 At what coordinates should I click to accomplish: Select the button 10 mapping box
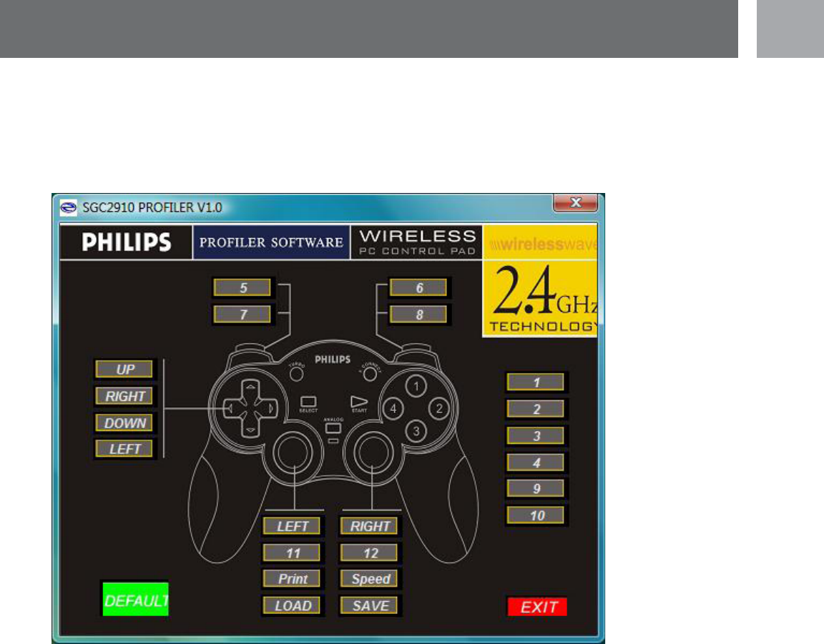[536, 515]
